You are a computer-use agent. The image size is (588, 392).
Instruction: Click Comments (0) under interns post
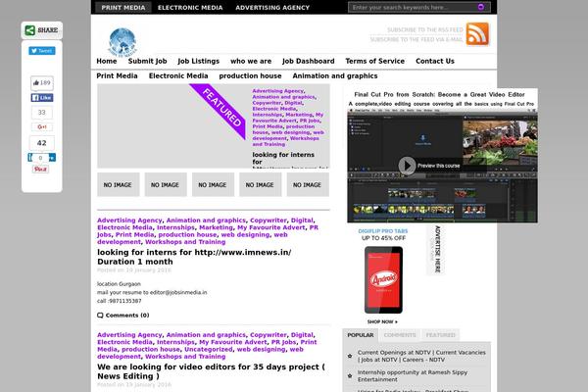[x=127, y=316]
